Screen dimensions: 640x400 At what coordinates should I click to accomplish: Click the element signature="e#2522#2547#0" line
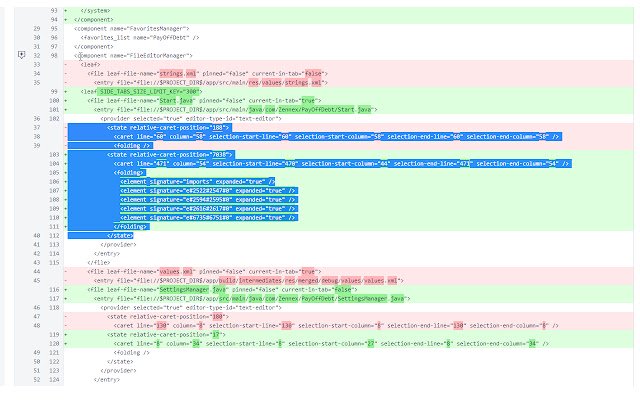[x=209, y=191]
